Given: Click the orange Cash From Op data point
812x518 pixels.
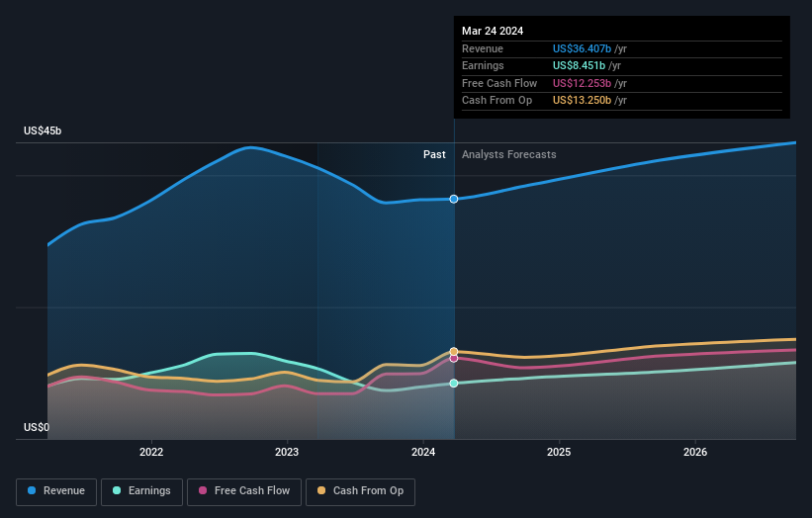Looking at the screenshot, I should coord(454,351).
